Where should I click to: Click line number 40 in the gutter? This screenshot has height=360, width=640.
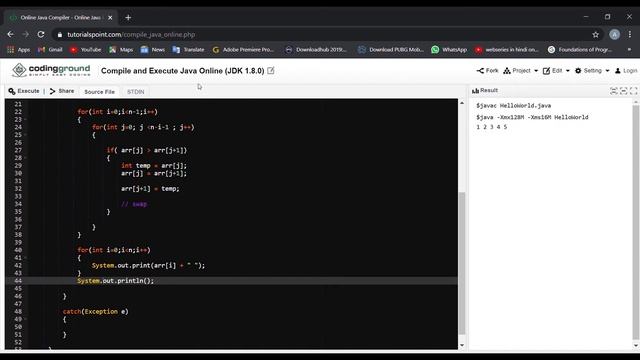click(x=18, y=250)
